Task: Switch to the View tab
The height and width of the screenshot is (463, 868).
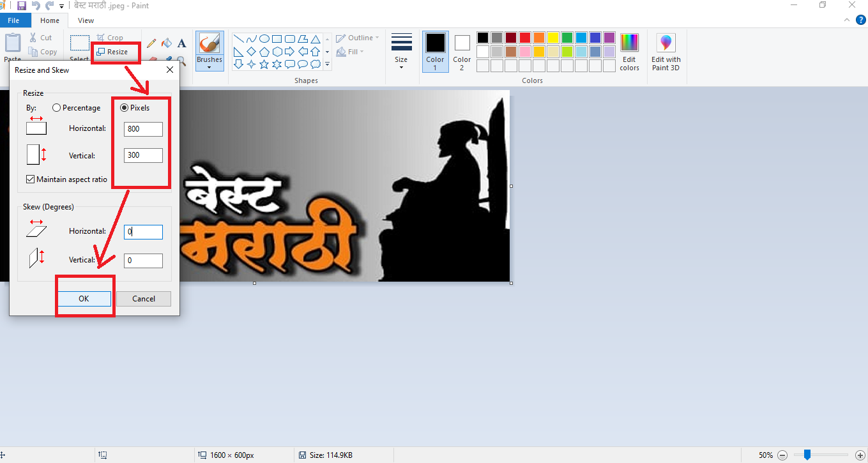Action: pyautogui.click(x=86, y=20)
